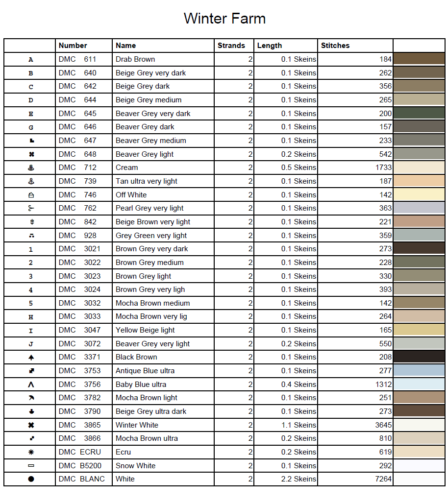Click the Winter Farm title

(224, 19)
